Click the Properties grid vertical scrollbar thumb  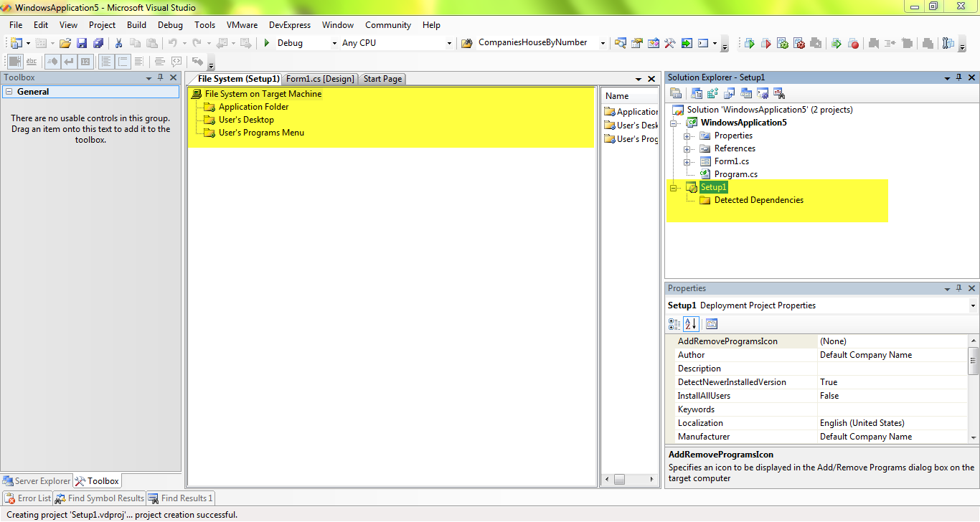coord(974,361)
